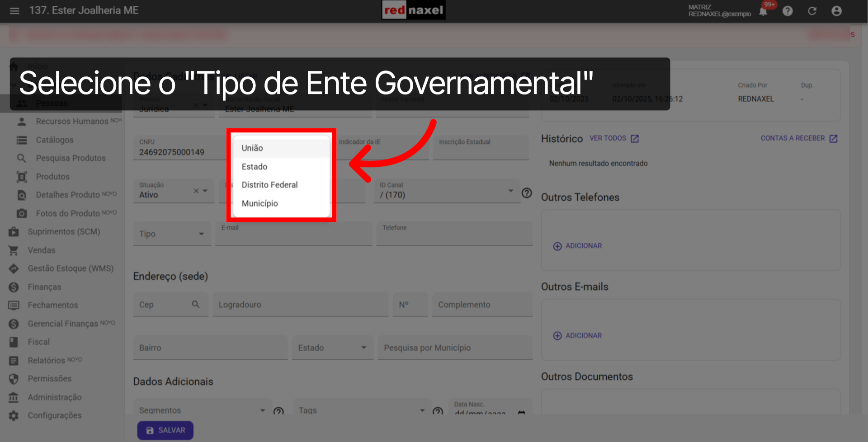The width and height of the screenshot is (868, 442).
Task: Expand the ID Canal dropdown
Action: coord(511,191)
